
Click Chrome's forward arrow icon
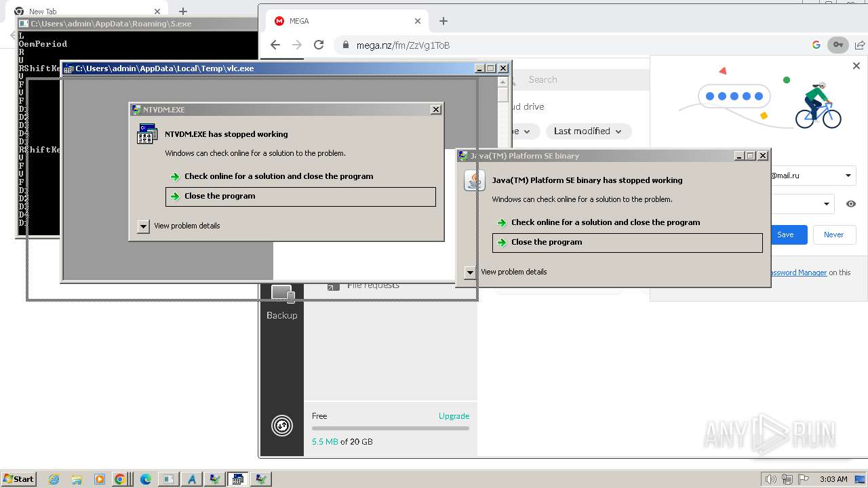point(296,45)
